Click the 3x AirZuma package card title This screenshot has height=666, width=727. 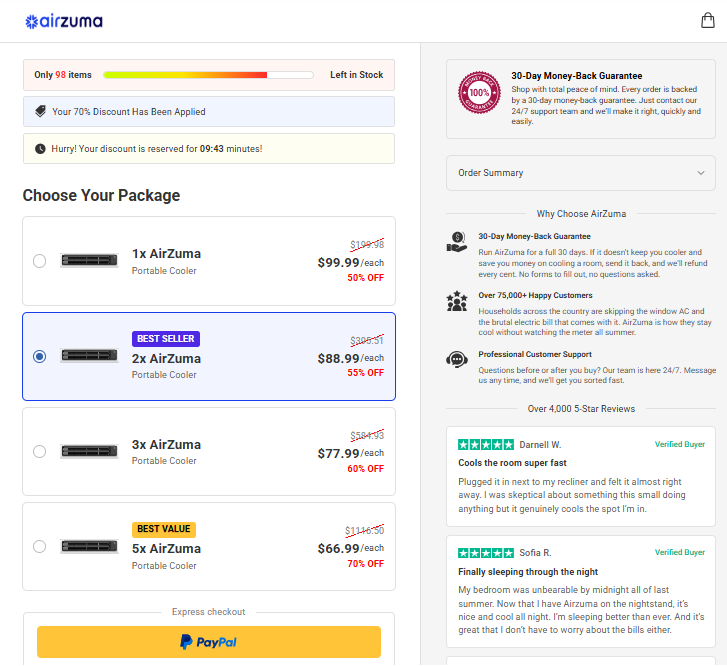(166, 445)
